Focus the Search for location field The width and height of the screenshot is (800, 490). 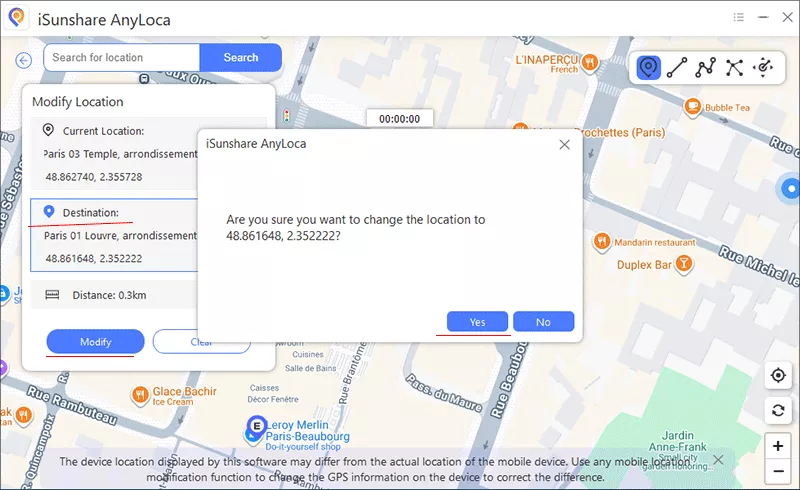122,57
